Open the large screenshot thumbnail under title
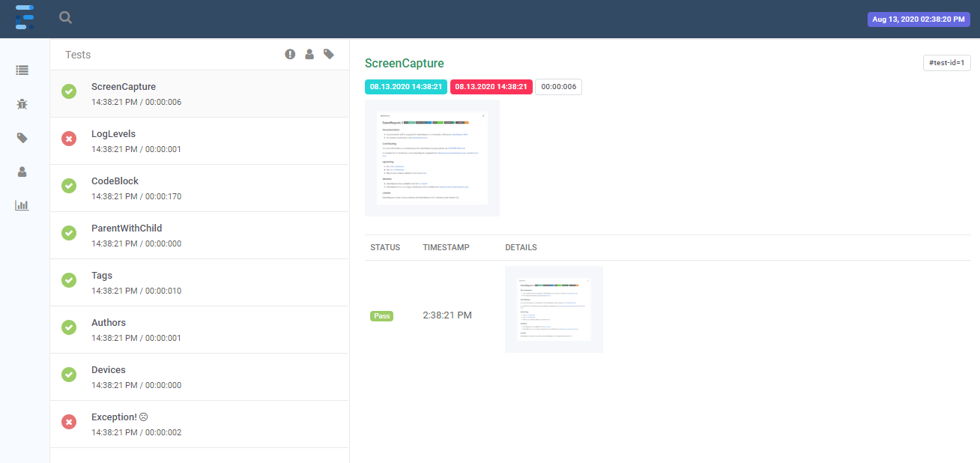Image resolution: width=980 pixels, height=463 pixels. (x=432, y=158)
